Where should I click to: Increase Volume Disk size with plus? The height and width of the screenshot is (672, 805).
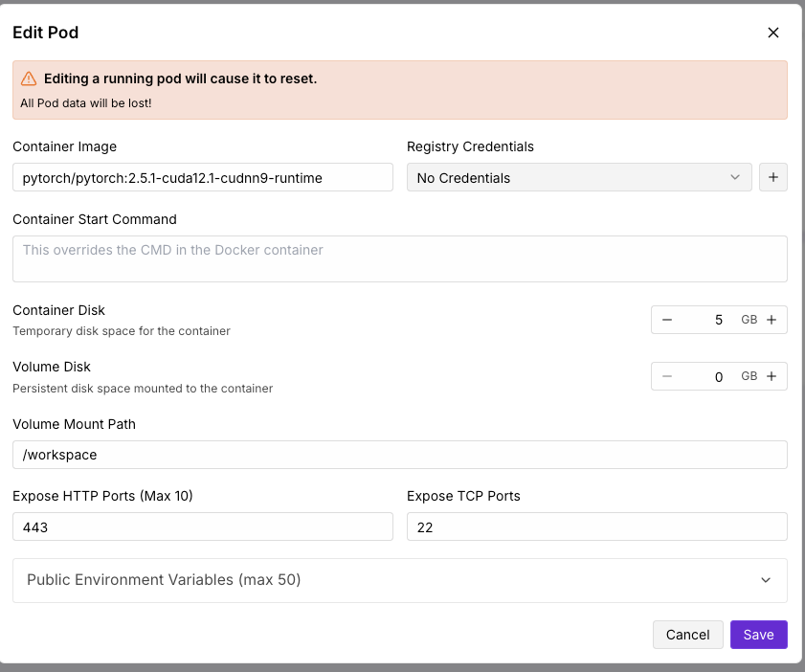point(771,376)
